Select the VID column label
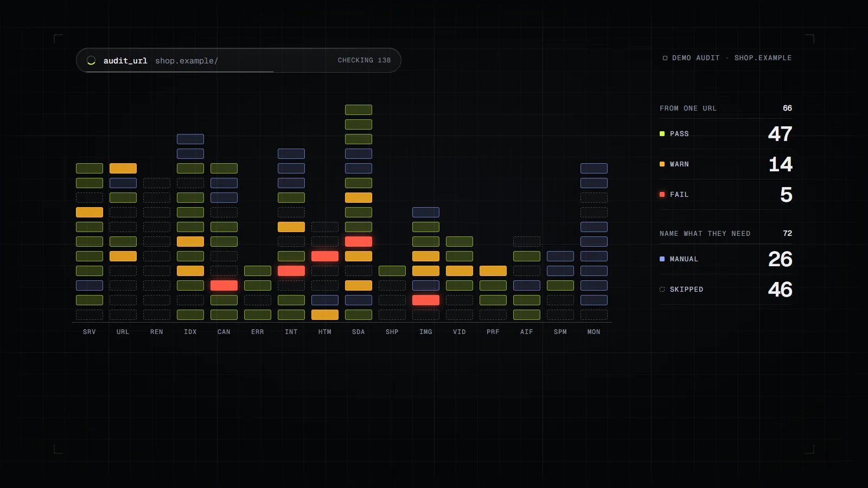The image size is (868, 488). pyautogui.click(x=459, y=332)
